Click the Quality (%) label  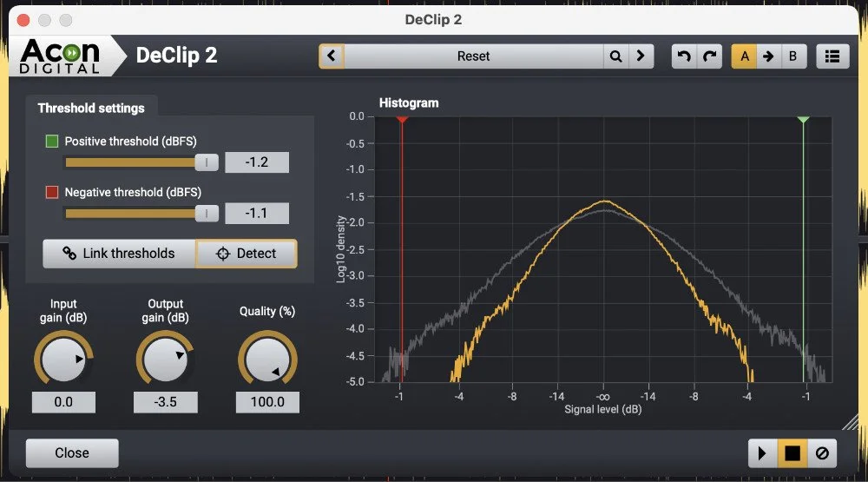coord(267,312)
